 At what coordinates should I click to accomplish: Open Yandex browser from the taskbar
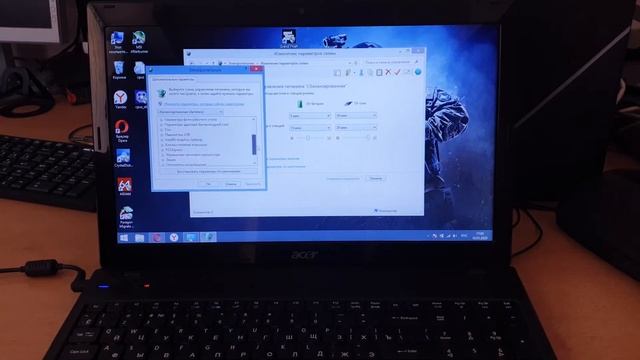(174, 237)
